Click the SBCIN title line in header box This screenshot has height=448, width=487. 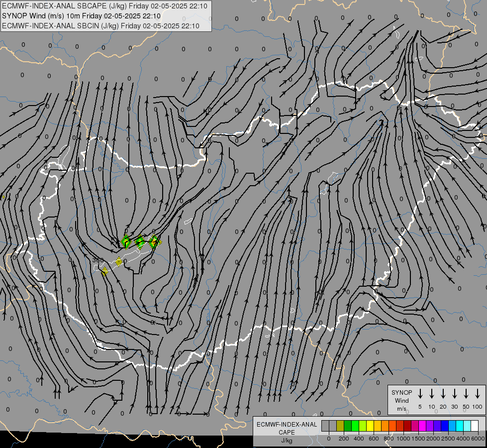coord(100,26)
